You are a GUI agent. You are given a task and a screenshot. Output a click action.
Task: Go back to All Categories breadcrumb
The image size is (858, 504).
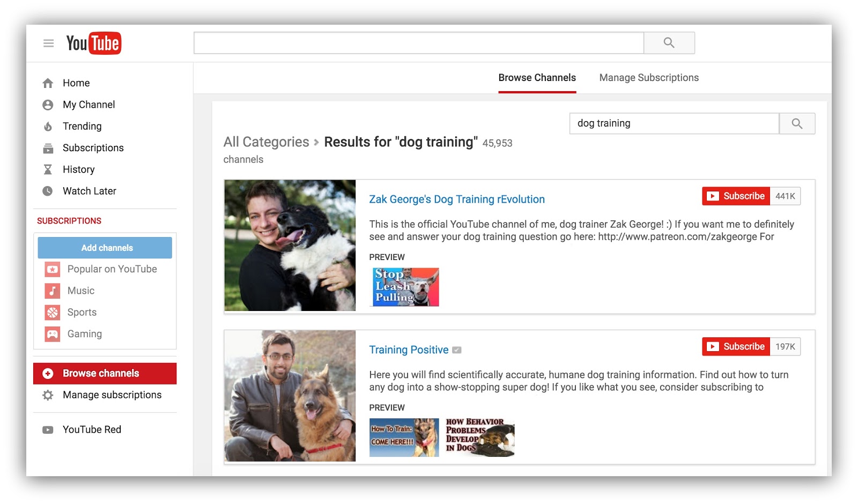267,142
